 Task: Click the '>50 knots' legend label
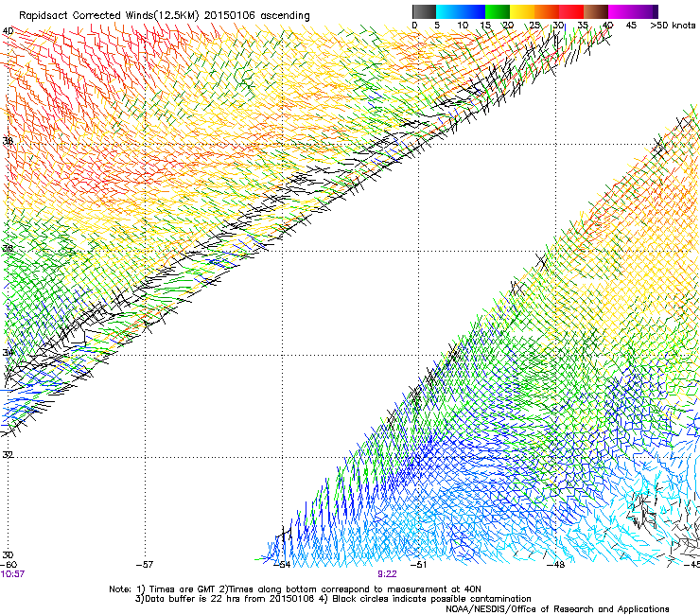673,26
